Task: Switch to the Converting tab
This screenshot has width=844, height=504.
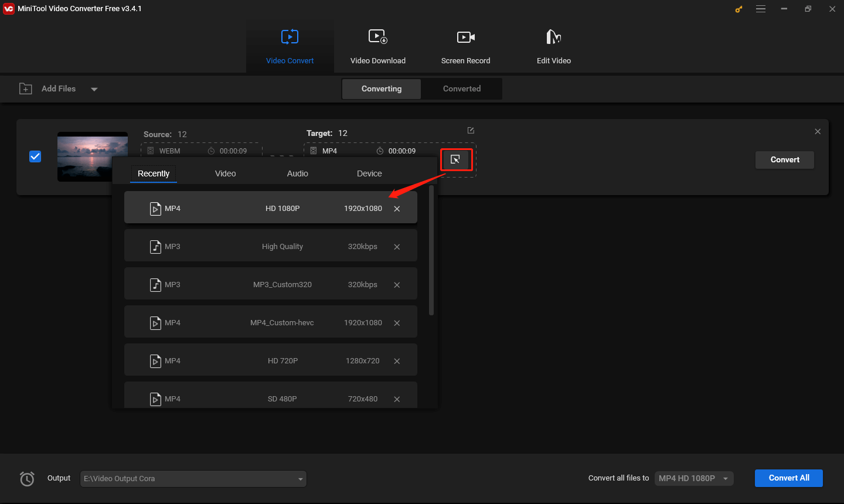Action: [382, 88]
